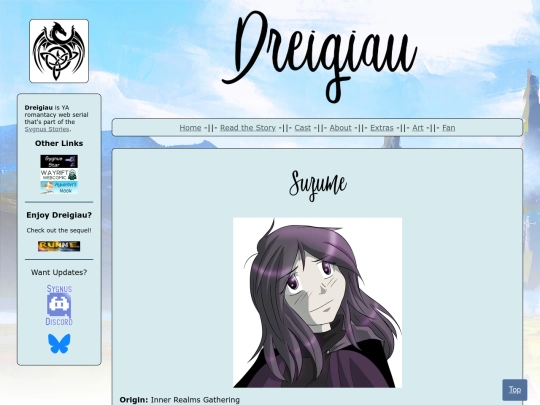Click the dragon logo icon
The image size is (540, 405).
pos(59,51)
